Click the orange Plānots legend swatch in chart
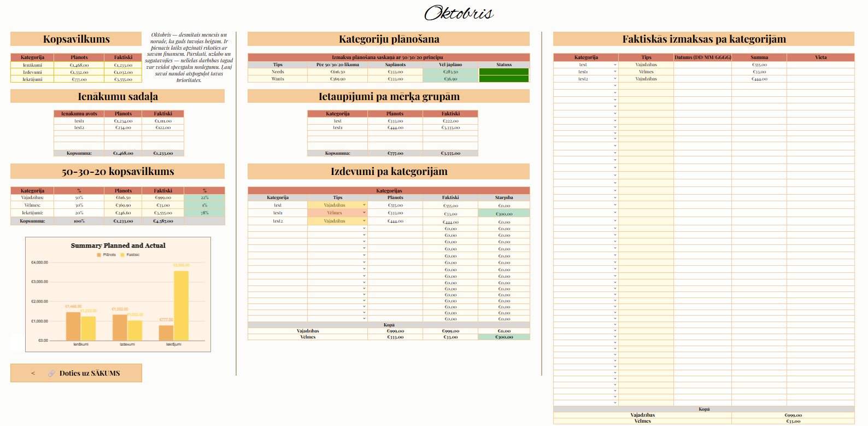The height and width of the screenshot is (426, 868). coord(99,255)
